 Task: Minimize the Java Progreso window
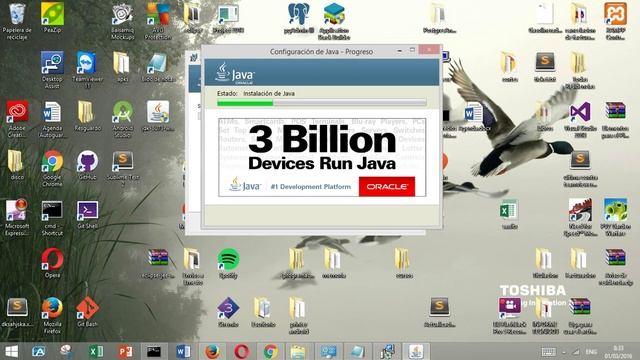399,51
